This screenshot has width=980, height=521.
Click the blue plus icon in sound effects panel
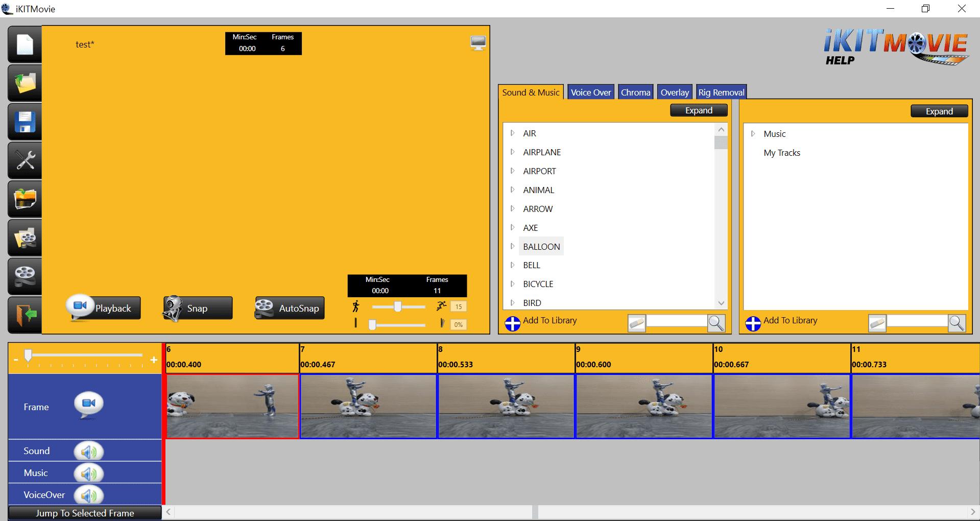(513, 323)
